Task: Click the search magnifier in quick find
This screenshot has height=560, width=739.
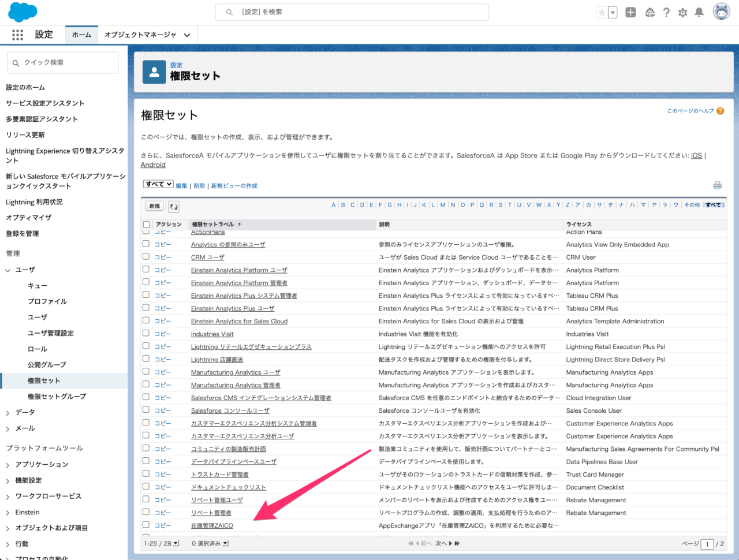Action: tap(16, 63)
